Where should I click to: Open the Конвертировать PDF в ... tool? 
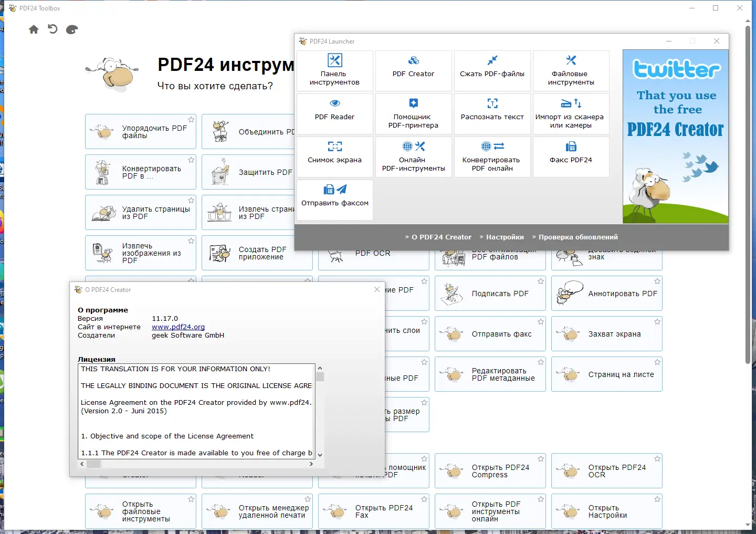click(141, 172)
